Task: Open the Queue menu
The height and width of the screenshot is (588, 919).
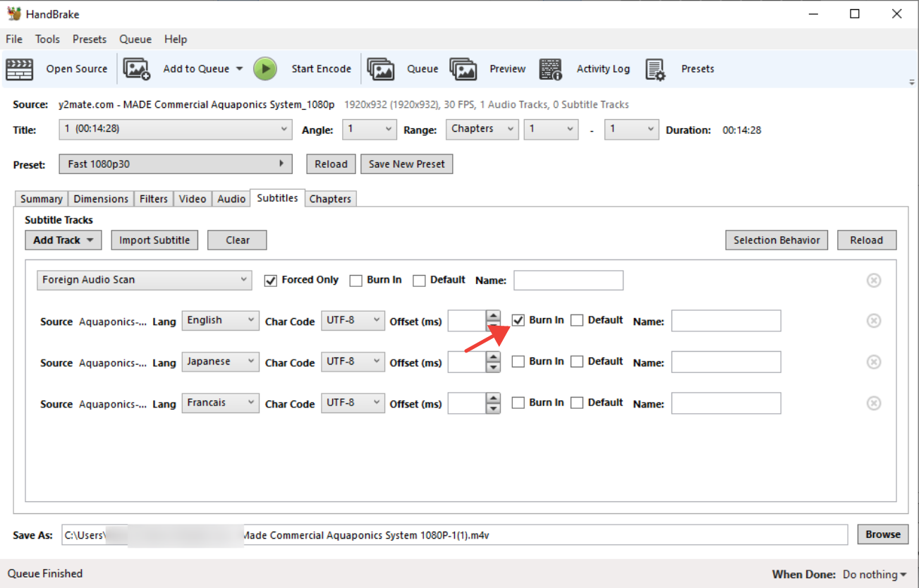Action: coord(135,39)
